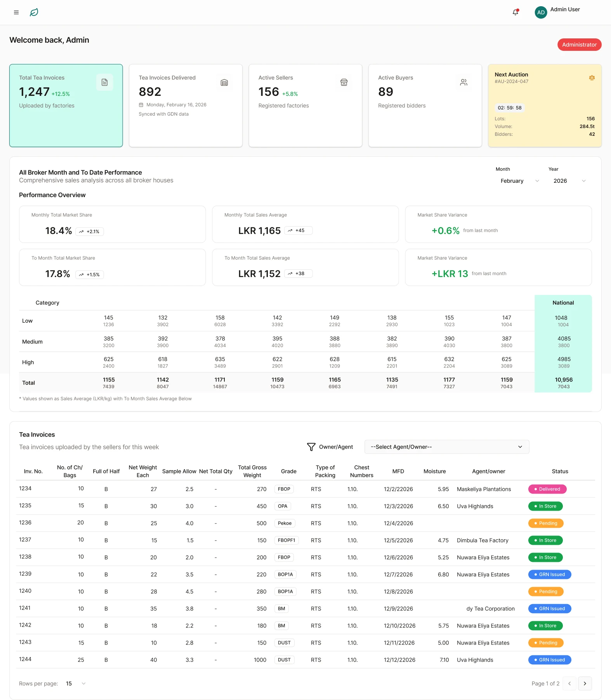The image size is (611, 700).
Task: Click OPA grade tag in invoice 1235
Action: 283,506
